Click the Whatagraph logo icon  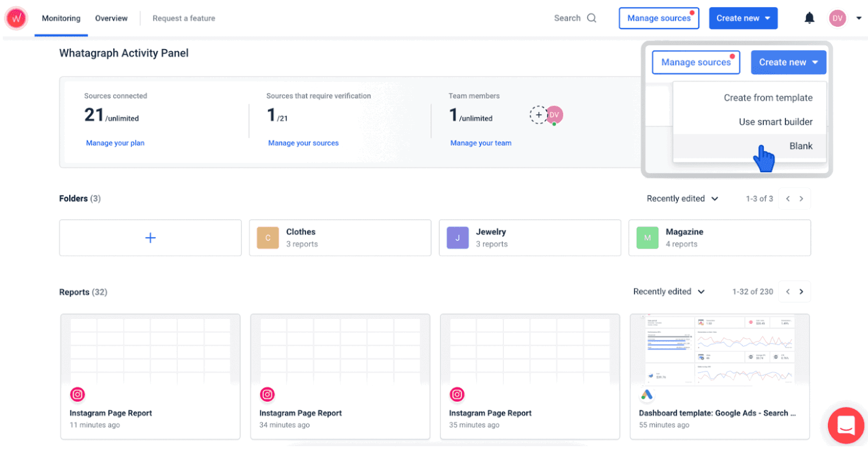pyautogui.click(x=16, y=18)
